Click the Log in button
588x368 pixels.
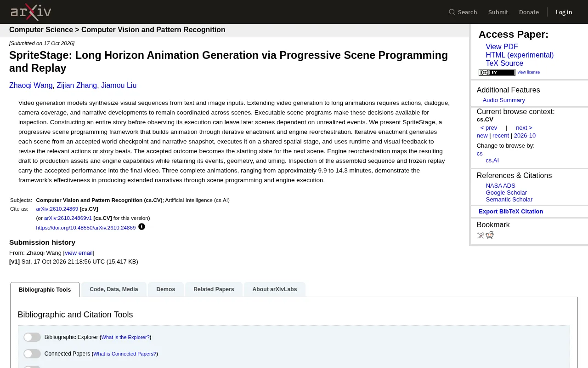point(564,12)
